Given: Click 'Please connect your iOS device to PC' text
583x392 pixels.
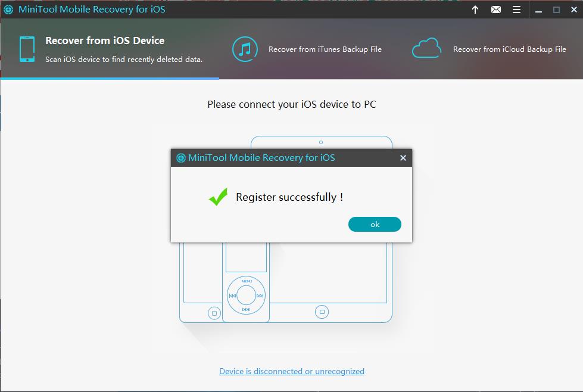Looking at the screenshot, I should 292,104.
